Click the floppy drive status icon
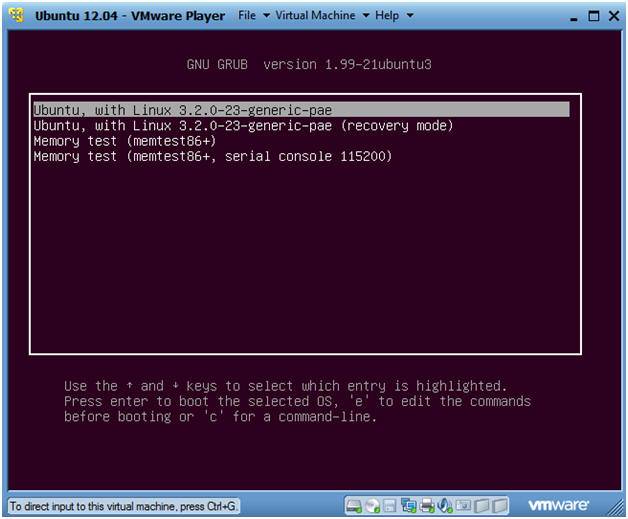Viewport: 628px width, 519px height. coord(390,505)
